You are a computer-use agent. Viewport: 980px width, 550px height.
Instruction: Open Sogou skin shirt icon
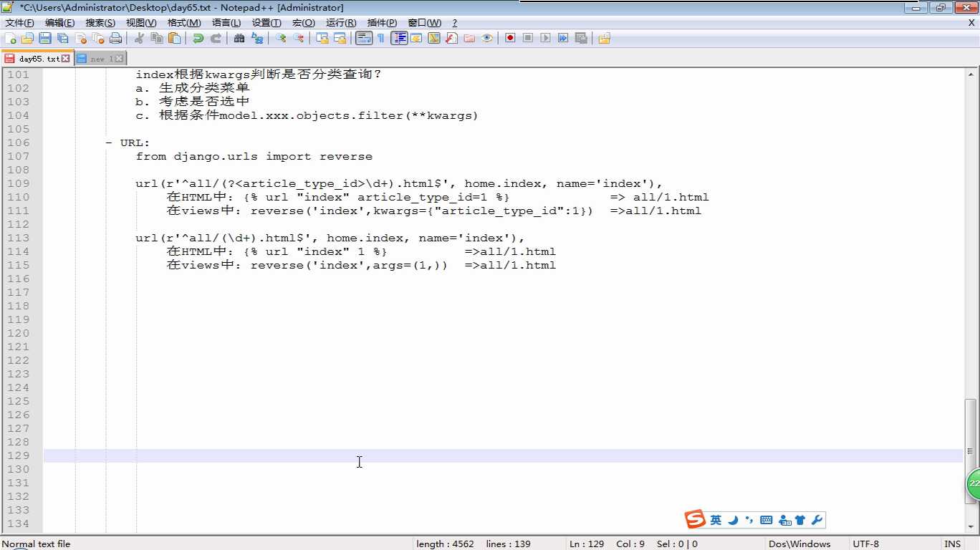pyautogui.click(x=800, y=521)
